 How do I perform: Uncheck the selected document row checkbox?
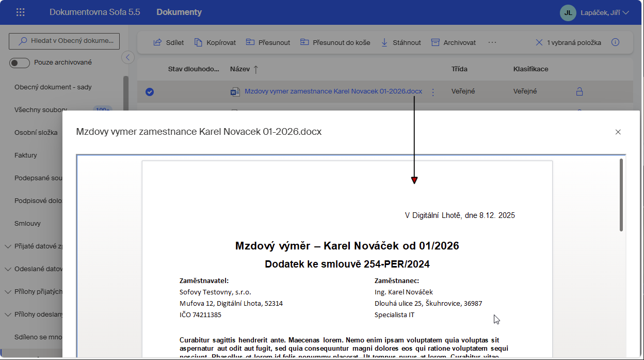tap(150, 92)
